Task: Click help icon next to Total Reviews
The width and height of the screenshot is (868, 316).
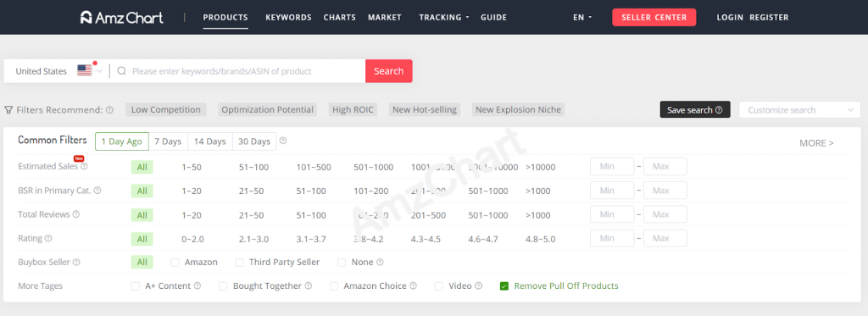Action: click(x=76, y=214)
